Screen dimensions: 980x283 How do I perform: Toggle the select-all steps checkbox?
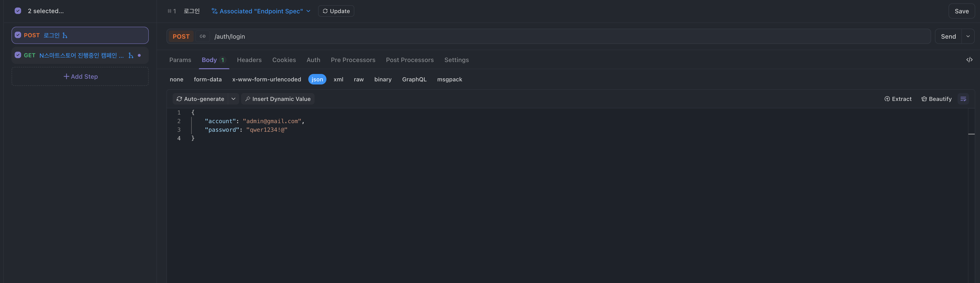[18, 11]
